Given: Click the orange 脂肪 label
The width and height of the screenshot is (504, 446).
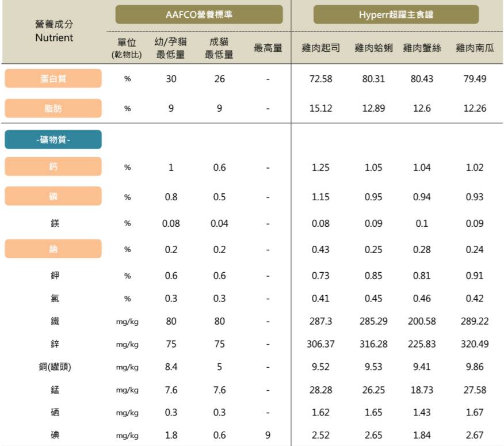Looking at the screenshot, I should [x=53, y=108].
